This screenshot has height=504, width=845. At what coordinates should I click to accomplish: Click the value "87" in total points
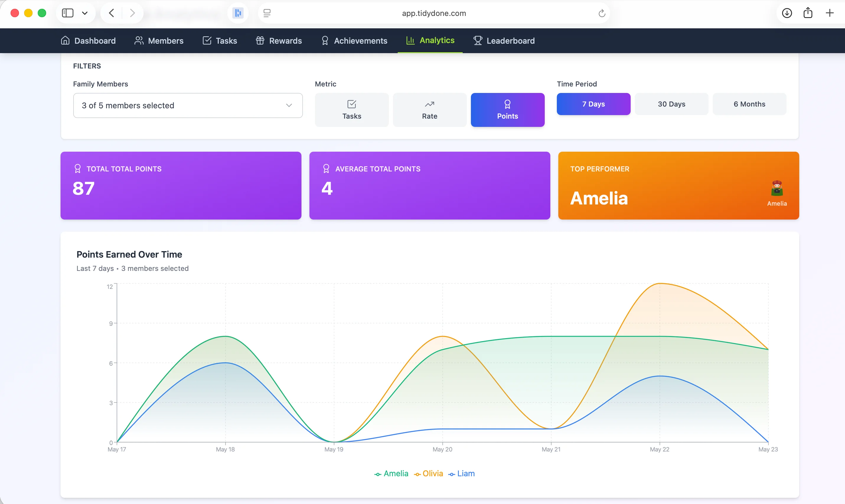point(84,189)
